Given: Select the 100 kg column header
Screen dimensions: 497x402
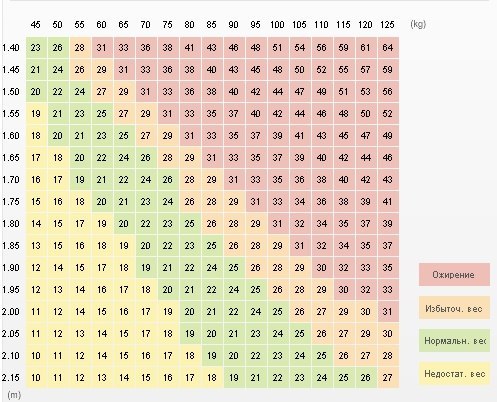Looking at the screenshot, I should [x=277, y=25].
